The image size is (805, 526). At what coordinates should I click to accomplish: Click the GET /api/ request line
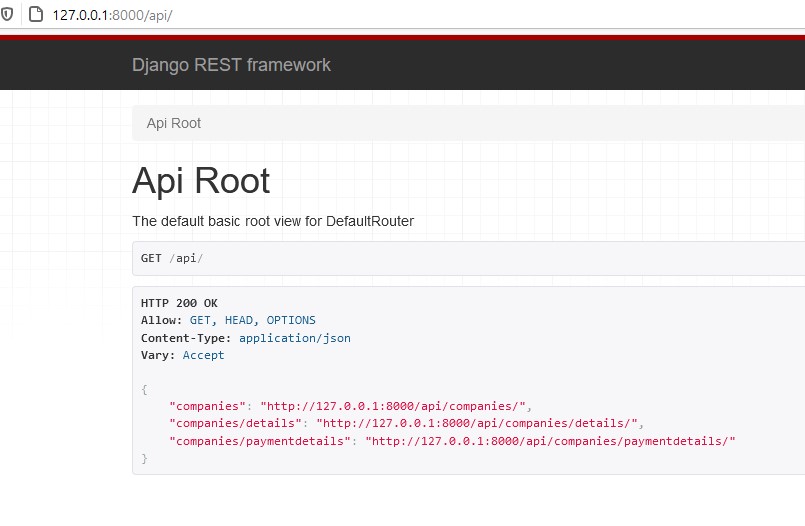(x=172, y=258)
